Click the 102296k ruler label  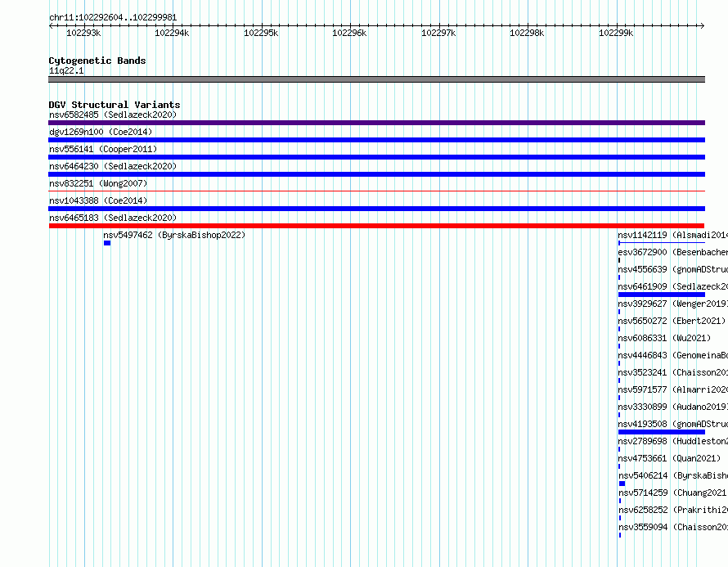click(x=349, y=33)
